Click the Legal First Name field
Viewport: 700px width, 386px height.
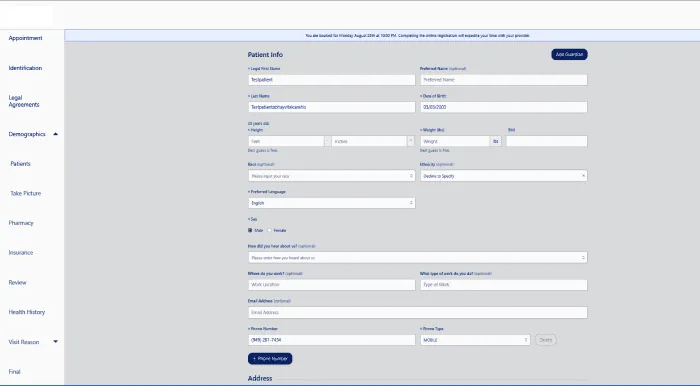(331, 80)
